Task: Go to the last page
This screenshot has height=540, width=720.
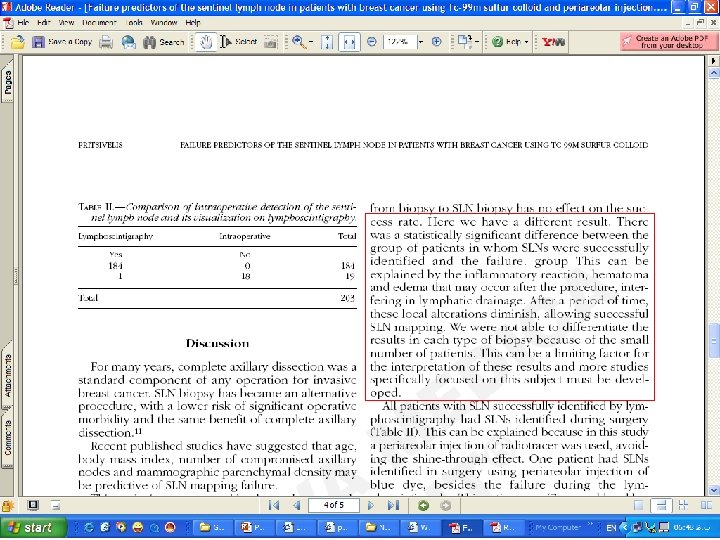Action: pos(393,506)
